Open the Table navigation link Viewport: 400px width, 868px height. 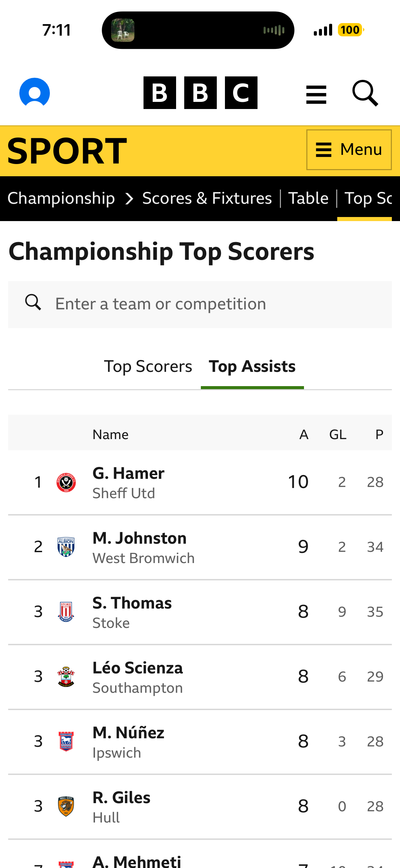[308, 198]
